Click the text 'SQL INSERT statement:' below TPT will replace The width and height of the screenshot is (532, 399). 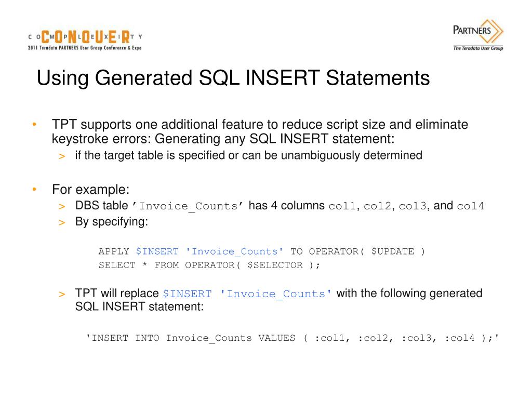[139, 307]
